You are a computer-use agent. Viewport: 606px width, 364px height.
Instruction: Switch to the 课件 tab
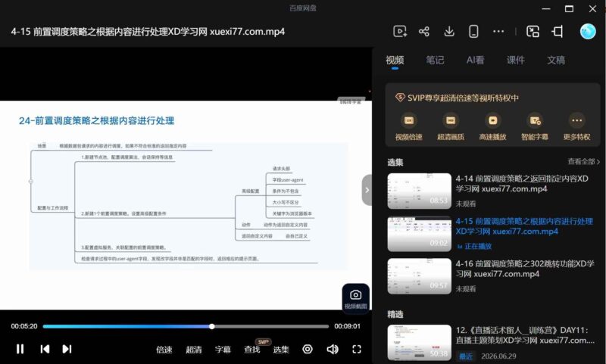(516, 61)
